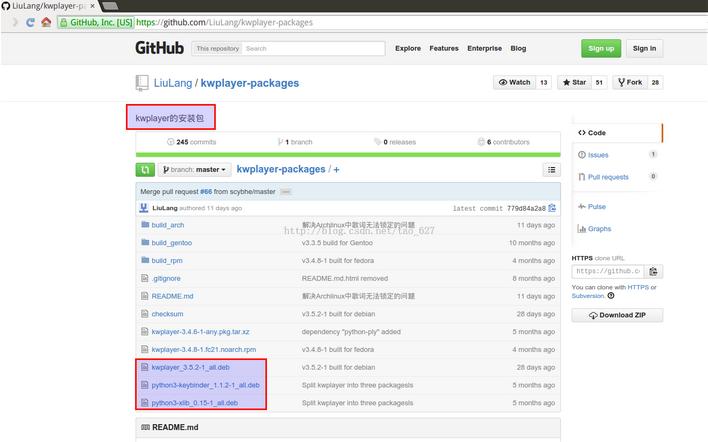
Task: Open Features in top navigation
Action: [444, 48]
